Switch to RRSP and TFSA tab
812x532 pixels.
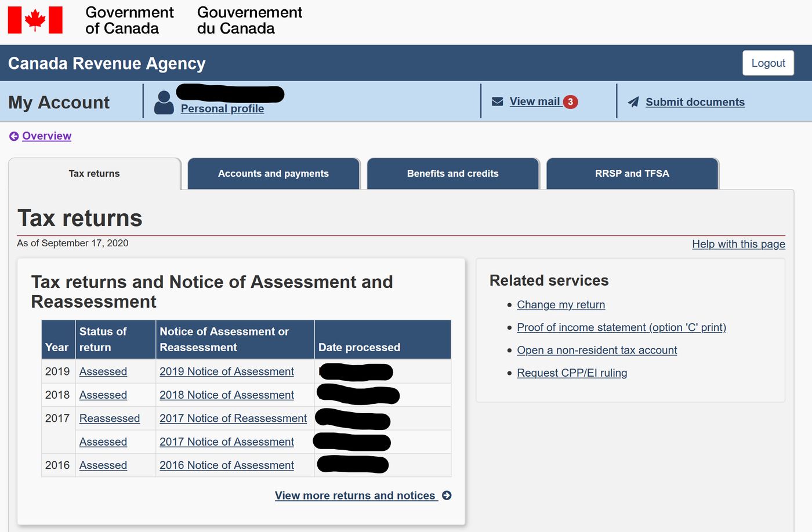[632, 173]
